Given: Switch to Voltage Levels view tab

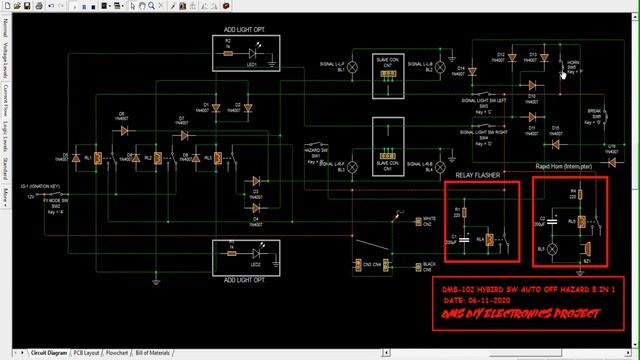Looking at the screenshot, I should [x=5, y=60].
